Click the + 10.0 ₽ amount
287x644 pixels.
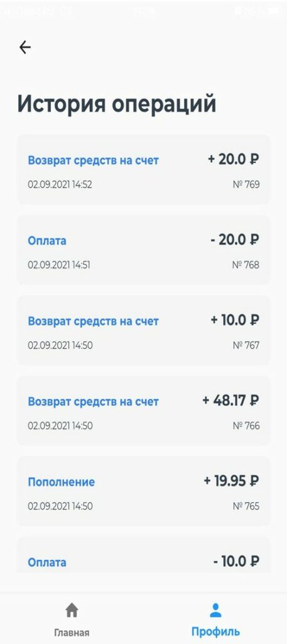[x=235, y=319]
